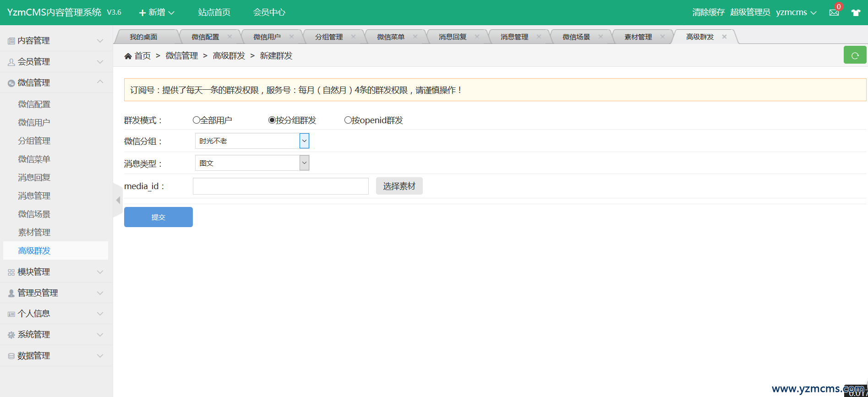Switch to the 消息回复 tab
The image size is (868, 397).
pyautogui.click(x=452, y=37)
